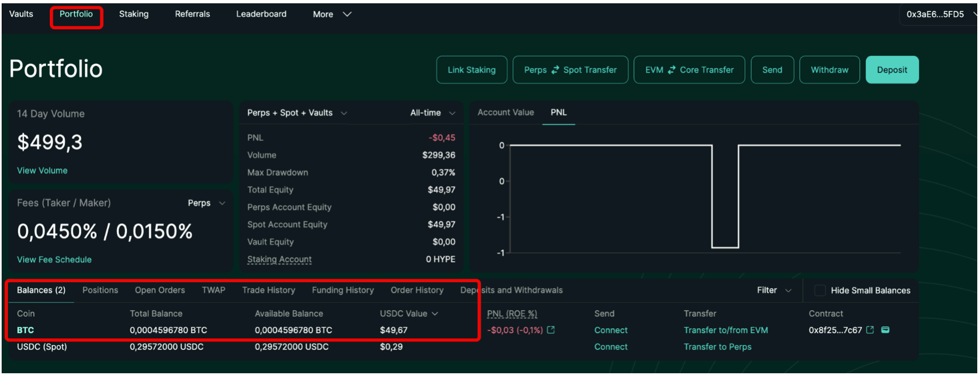Click wallet icon beside the contract address
Image resolution: width=980 pixels, height=376 pixels.
click(886, 330)
